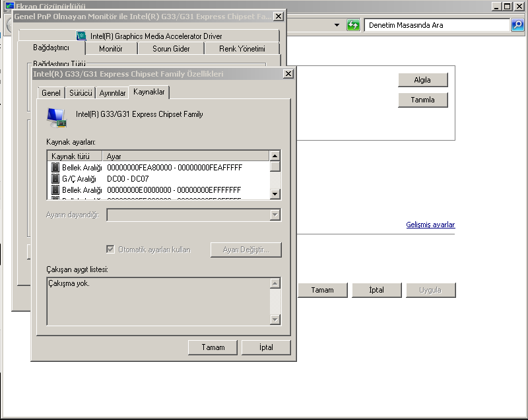The image size is (528, 420).
Task: Expand the address bar history dropdown arrow
Action: pyautogui.click(x=337, y=25)
